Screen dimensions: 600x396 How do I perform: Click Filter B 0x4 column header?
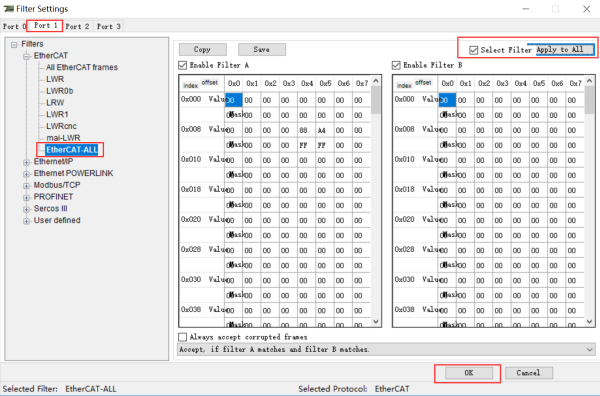pyautogui.click(x=520, y=83)
